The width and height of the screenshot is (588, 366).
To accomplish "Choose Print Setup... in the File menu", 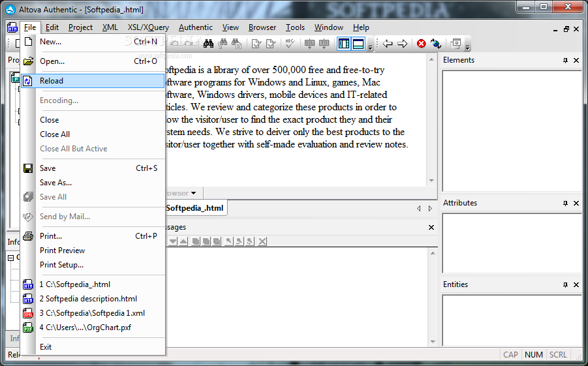I will pyautogui.click(x=93, y=265).
